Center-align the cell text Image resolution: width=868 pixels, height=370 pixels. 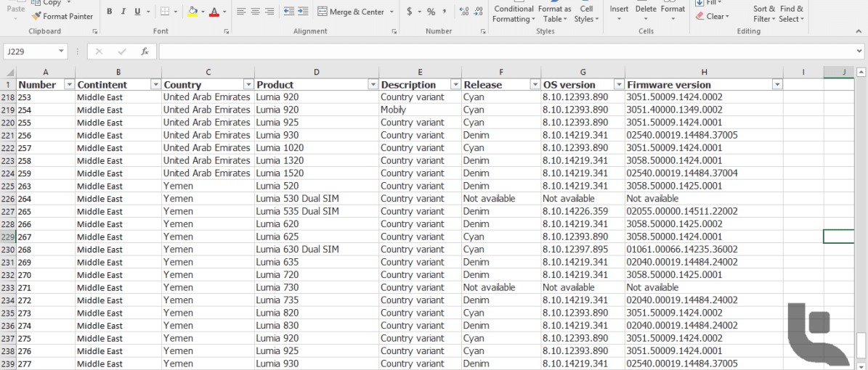[x=255, y=12]
